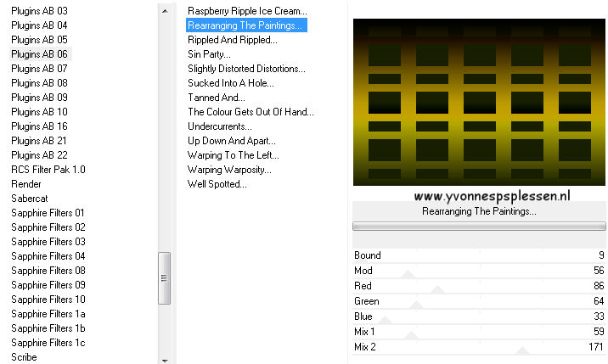608x364 pixels.
Task: Open the Sin Party filter
Action: point(209,54)
